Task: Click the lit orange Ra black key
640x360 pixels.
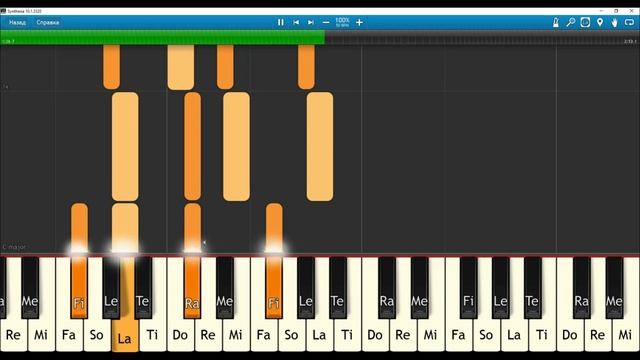Action: 192,288
